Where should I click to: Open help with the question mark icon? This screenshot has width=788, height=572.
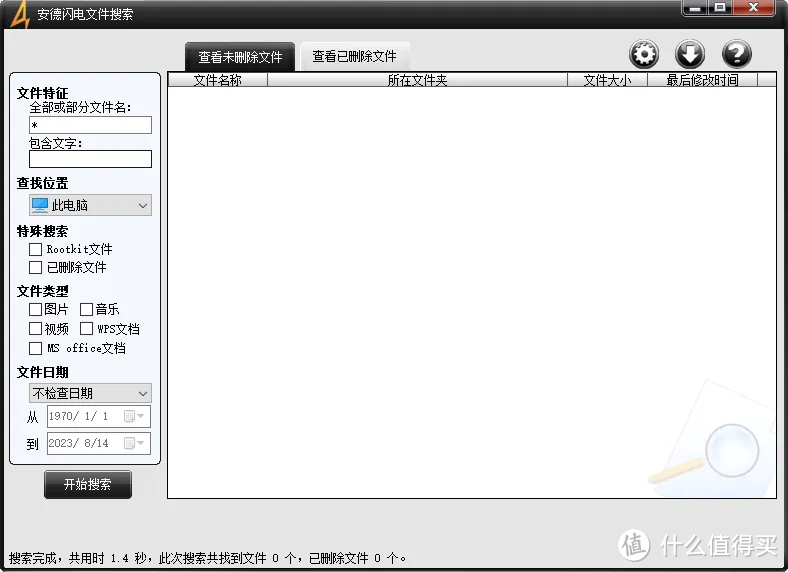point(736,54)
